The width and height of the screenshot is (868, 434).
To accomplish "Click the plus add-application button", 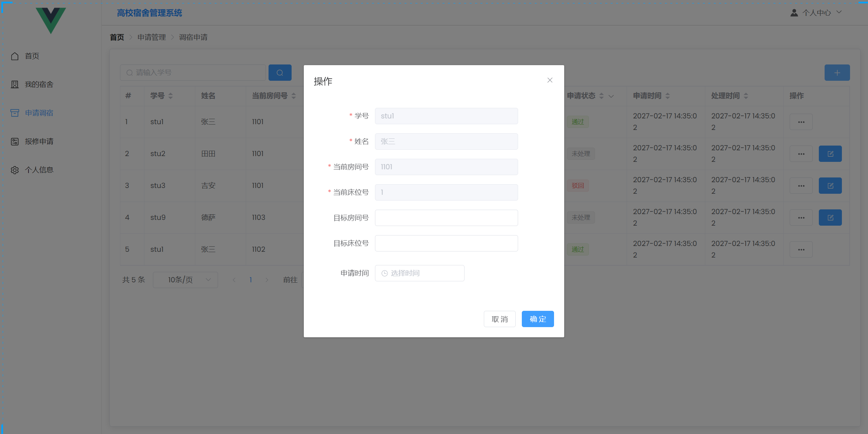I will (837, 73).
